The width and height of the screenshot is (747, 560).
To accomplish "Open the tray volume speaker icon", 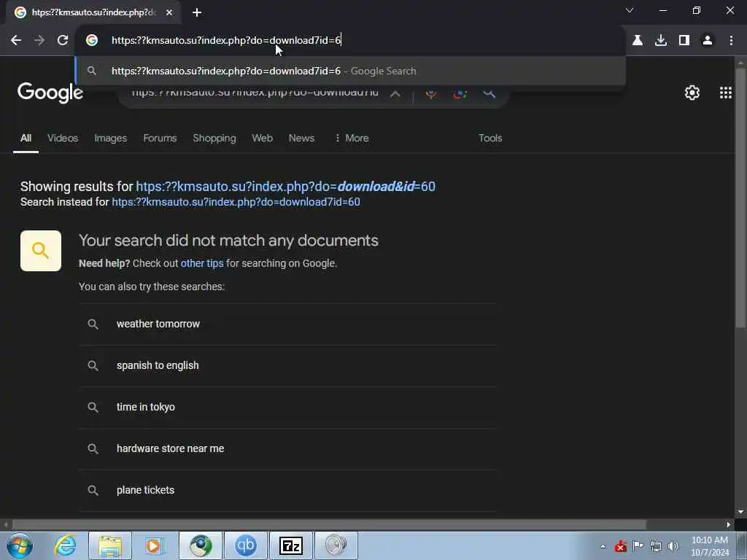I will coord(673,546).
